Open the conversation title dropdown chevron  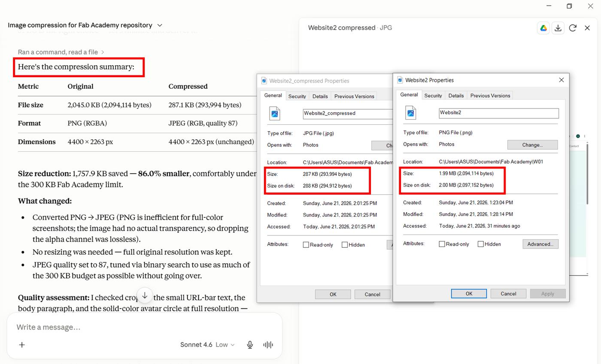click(x=160, y=25)
